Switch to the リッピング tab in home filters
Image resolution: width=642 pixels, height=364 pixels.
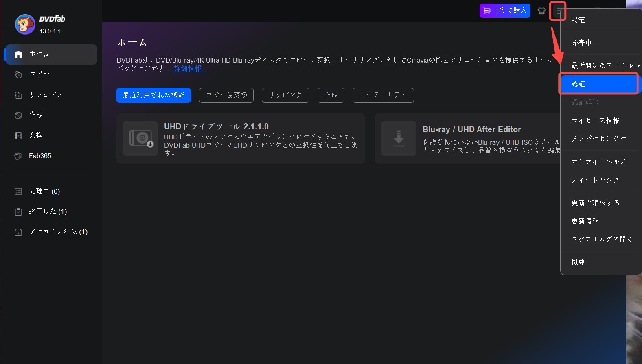[285, 95]
